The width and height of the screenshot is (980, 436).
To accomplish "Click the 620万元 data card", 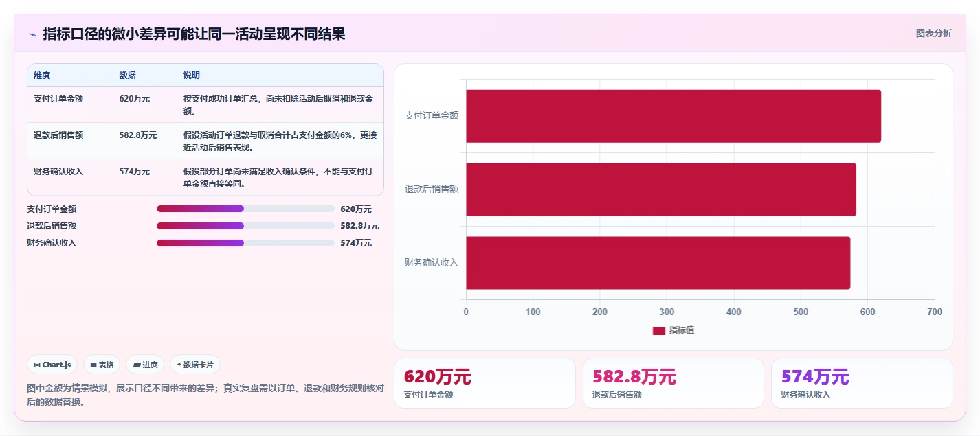I will 485,383.
